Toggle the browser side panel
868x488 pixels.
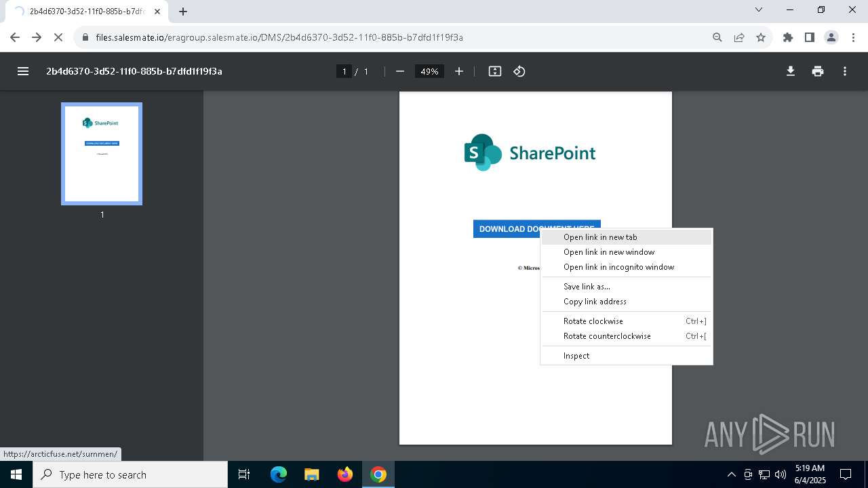810,37
